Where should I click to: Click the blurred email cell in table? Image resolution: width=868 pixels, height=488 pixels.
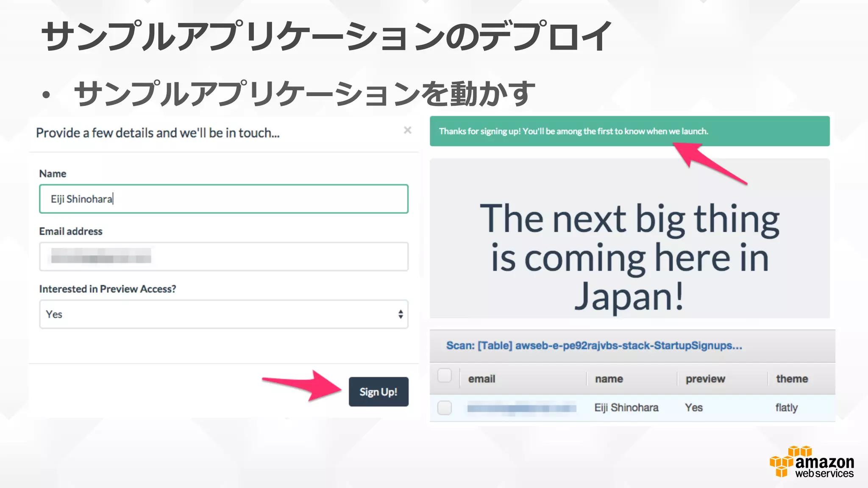[x=521, y=408]
